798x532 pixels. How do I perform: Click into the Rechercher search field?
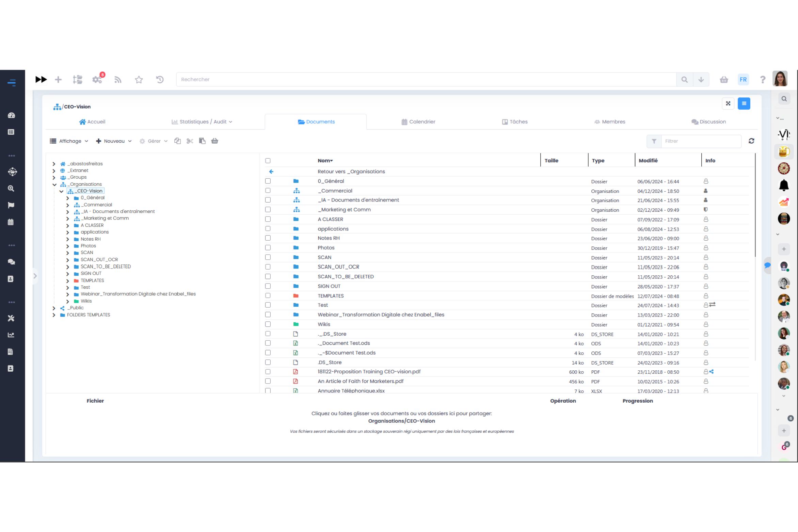426,80
